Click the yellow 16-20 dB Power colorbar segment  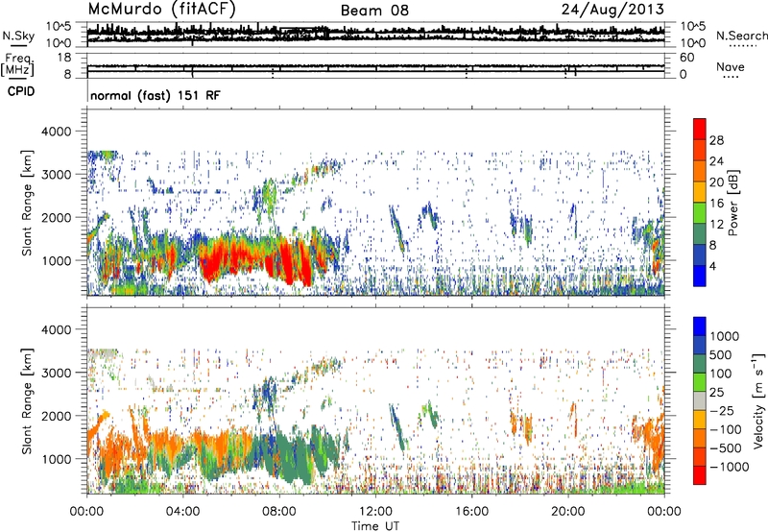pos(700,191)
